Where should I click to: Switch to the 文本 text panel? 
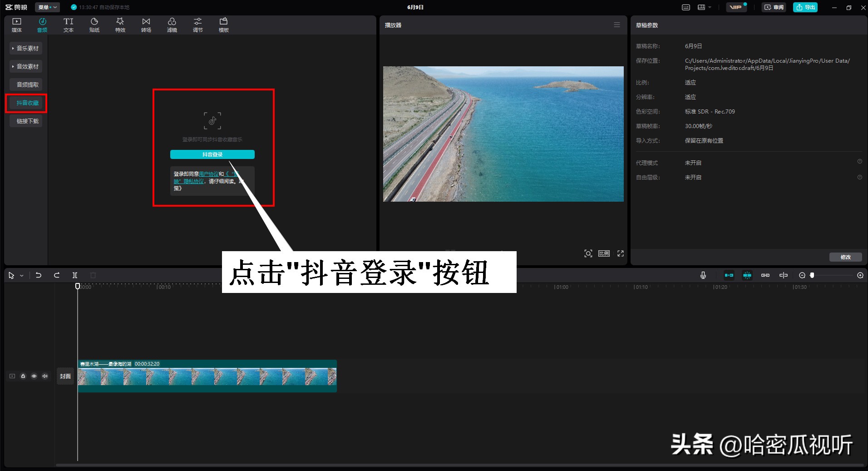(68, 25)
